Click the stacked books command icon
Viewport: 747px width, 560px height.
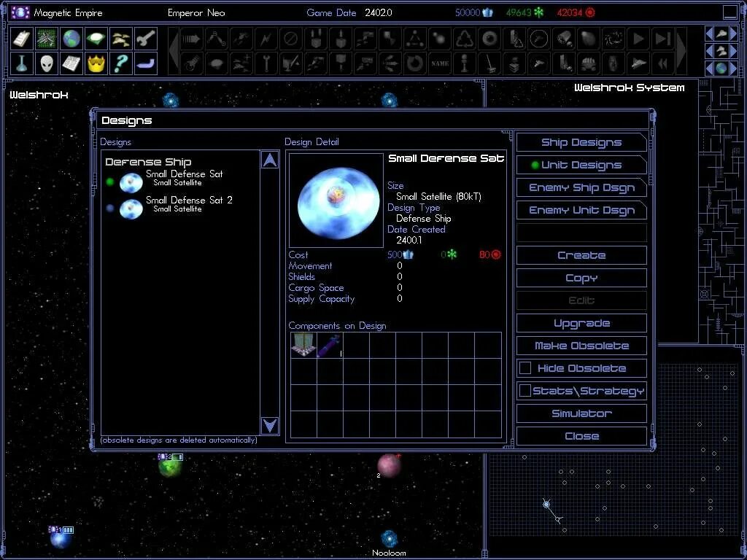coord(514,63)
